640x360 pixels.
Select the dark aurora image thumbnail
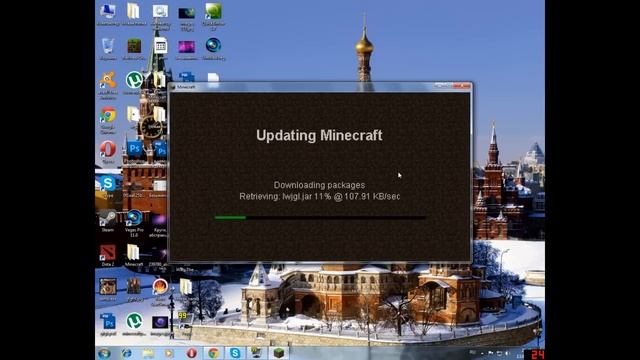pos(187,13)
